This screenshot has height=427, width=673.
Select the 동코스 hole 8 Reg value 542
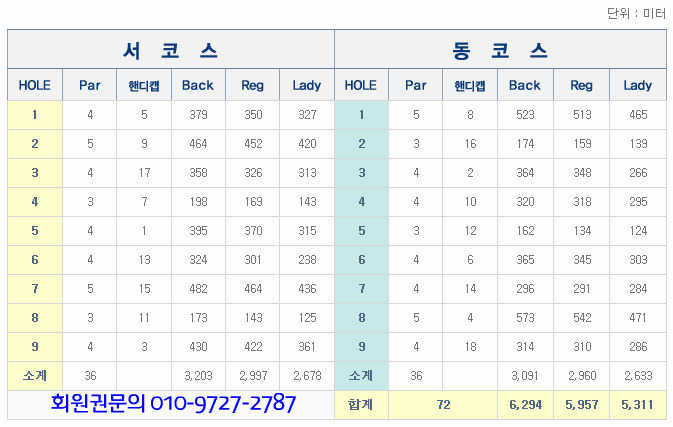tap(582, 318)
